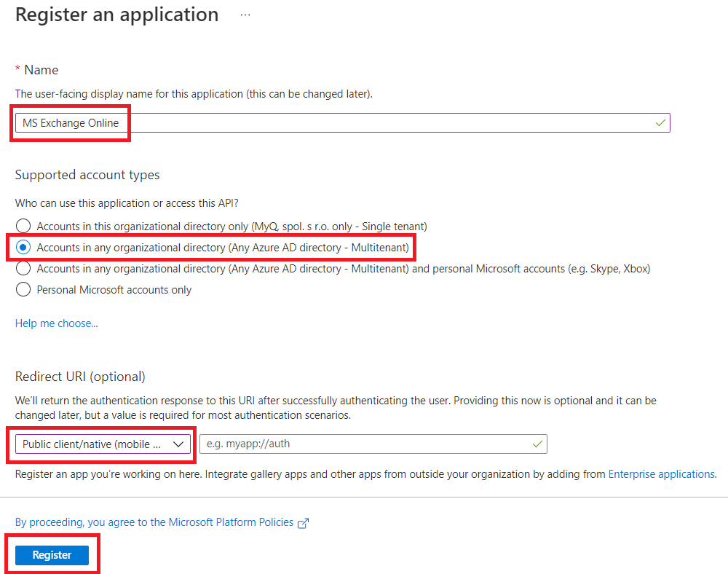Toggle the selected Multitenant radio button

23,247
